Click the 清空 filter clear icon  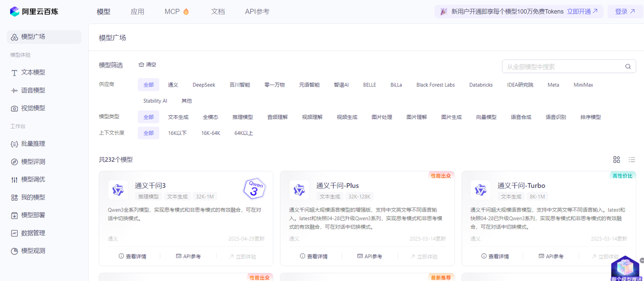coord(141,64)
